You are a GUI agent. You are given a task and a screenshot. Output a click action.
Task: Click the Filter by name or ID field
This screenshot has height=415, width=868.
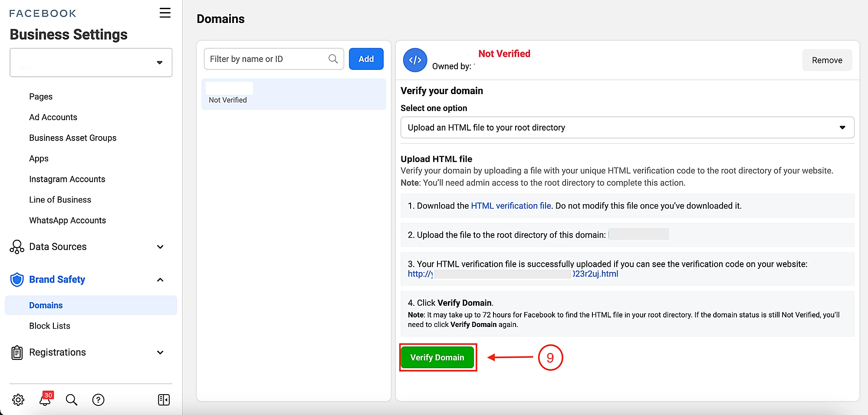point(274,59)
